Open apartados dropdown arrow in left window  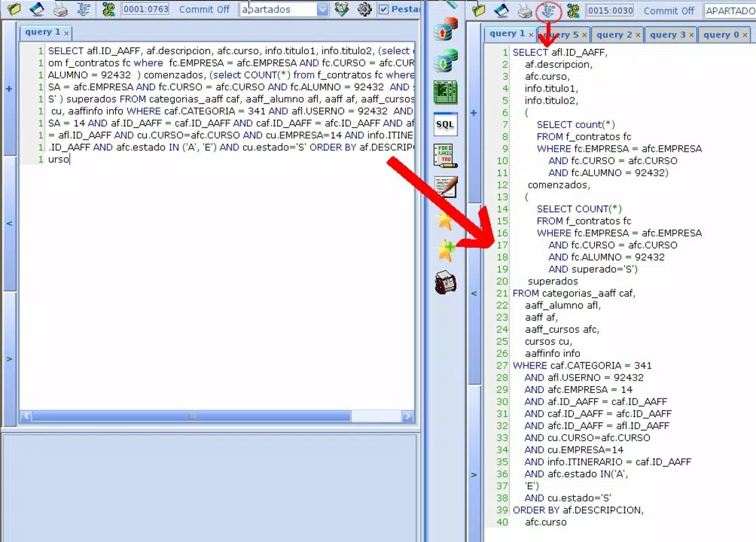[x=322, y=9]
